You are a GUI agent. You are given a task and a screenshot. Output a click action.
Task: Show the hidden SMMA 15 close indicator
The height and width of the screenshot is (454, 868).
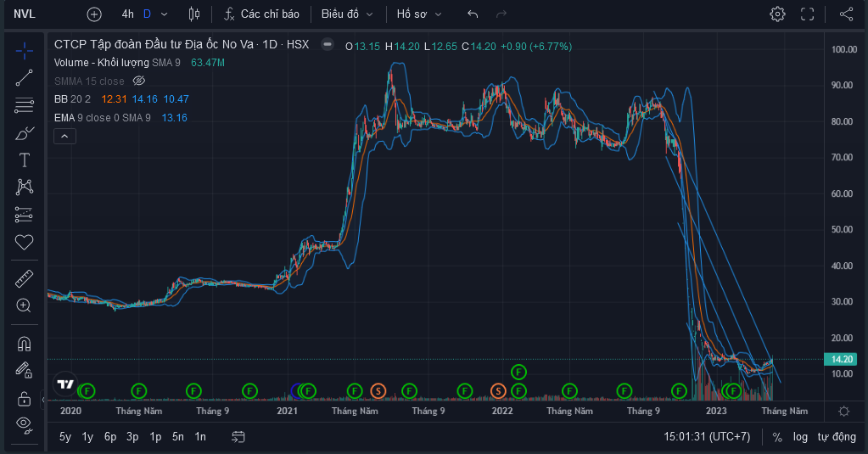coord(139,81)
